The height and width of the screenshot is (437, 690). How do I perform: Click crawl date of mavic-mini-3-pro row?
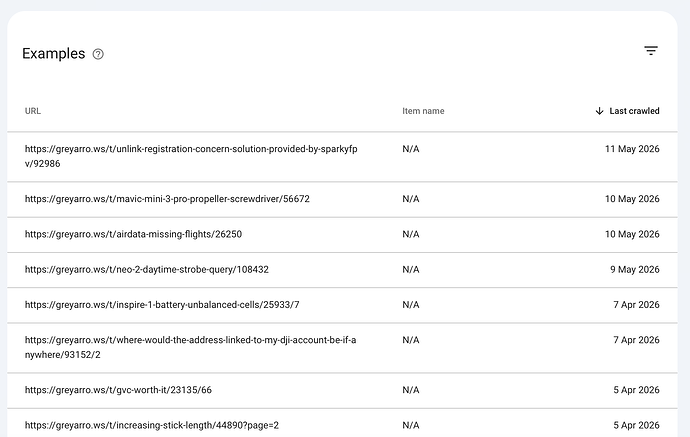click(632, 199)
